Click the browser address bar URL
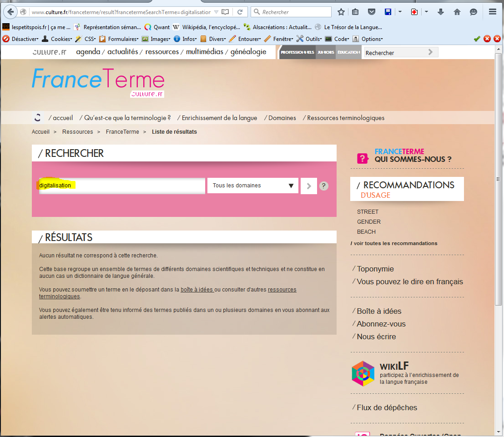Viewport: 504px width, 437px height. pos(121,12)
